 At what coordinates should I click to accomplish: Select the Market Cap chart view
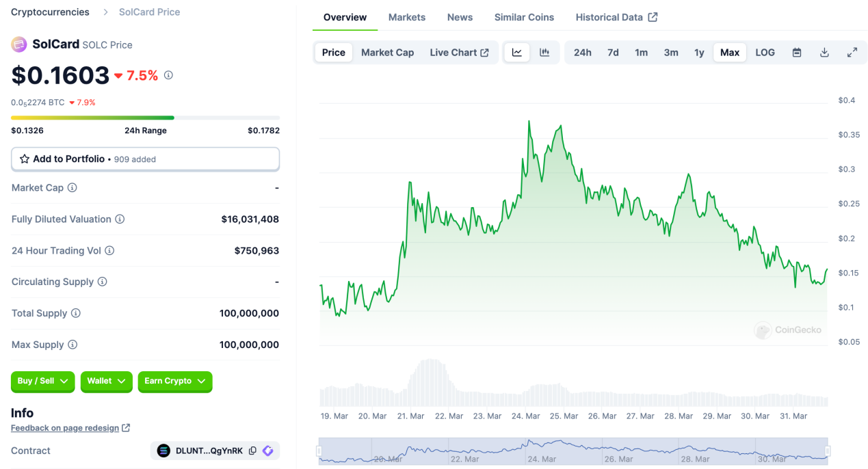[x=387, y=52]
